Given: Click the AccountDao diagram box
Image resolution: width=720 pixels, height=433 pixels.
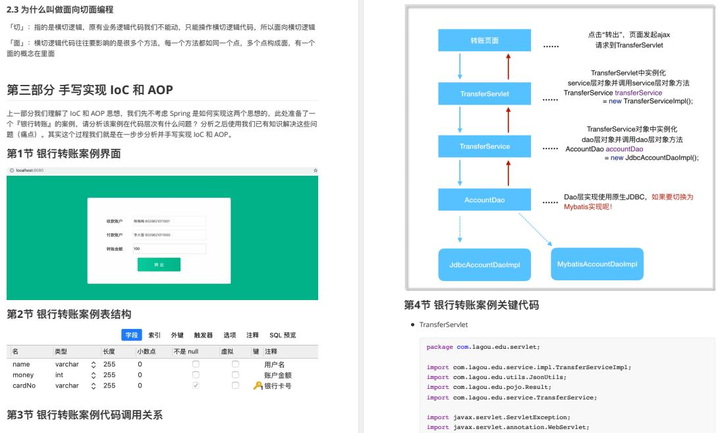Looking at the screenshot, I should (484, 200).
